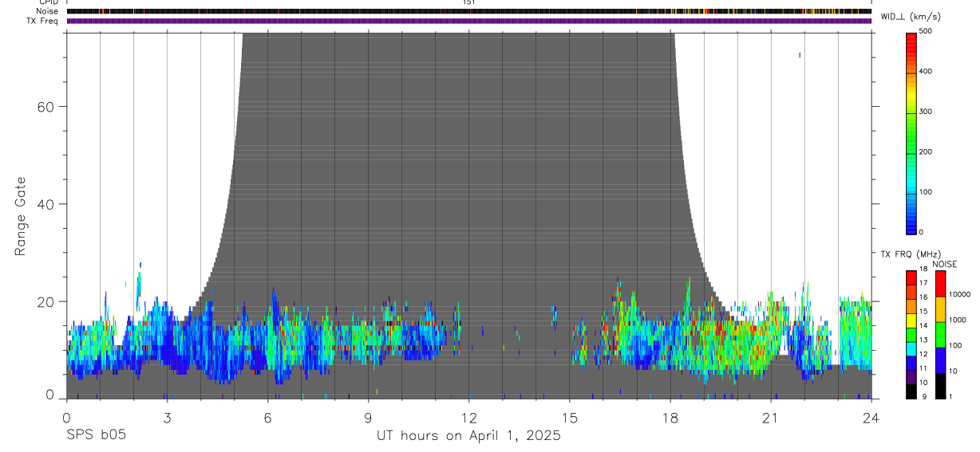Click the x-axis hour tick '3'

[167, 417]
